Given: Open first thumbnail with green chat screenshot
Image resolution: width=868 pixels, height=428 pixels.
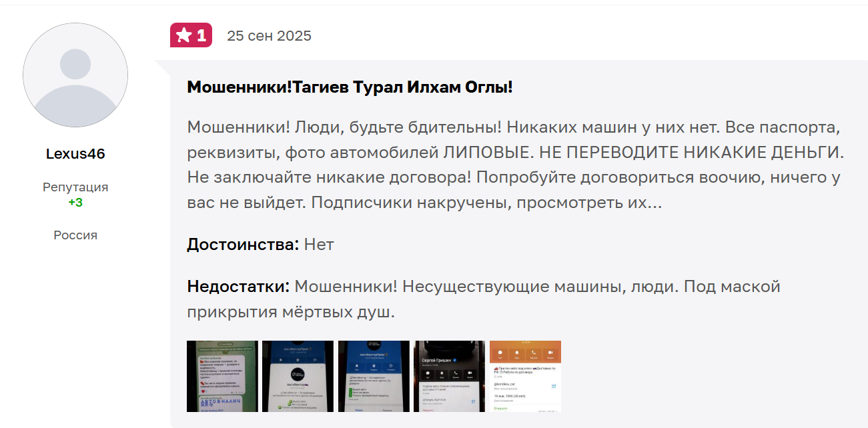Looking at the screenshot, I should [222, 376].
